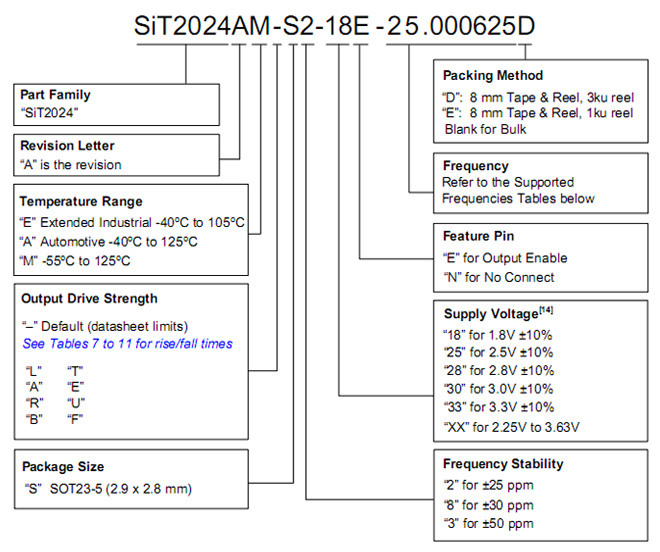Click the '"2" for ±25 ppm' line
Viewport: 660px width, 552px height.
(x=489, y=485)
